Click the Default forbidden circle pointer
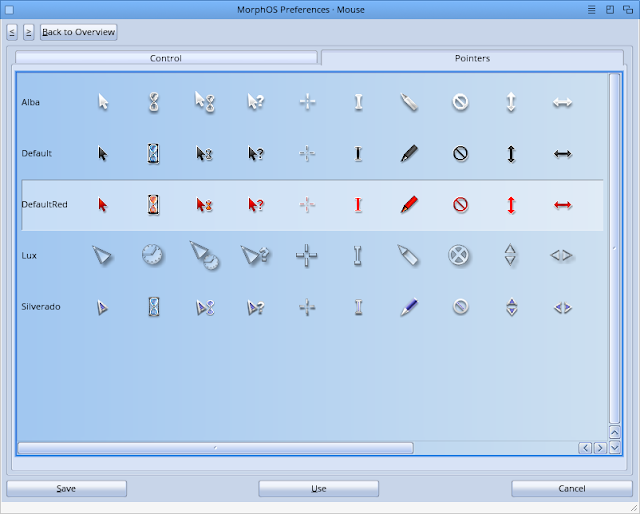This screenshot has width=640, height=514. coord(460,154)
